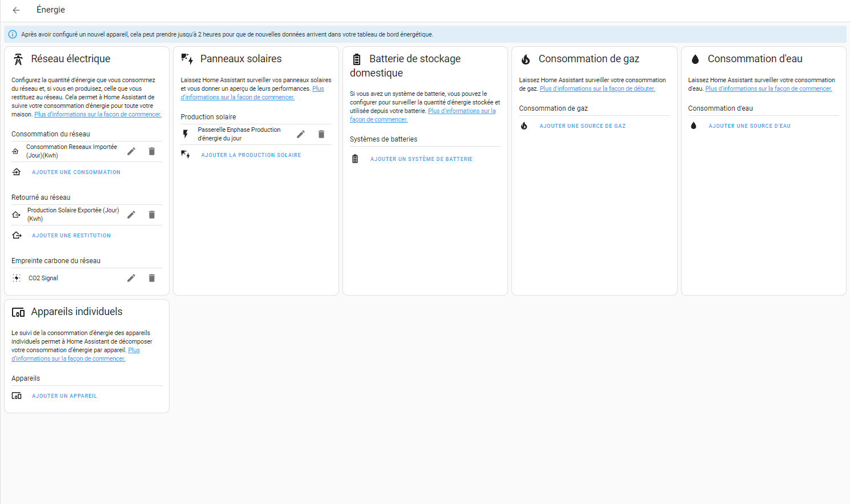Click the Systèmes de batteries heading
Image resolution: width=850 pixels, height=504 pixels.
click(384, 139)
